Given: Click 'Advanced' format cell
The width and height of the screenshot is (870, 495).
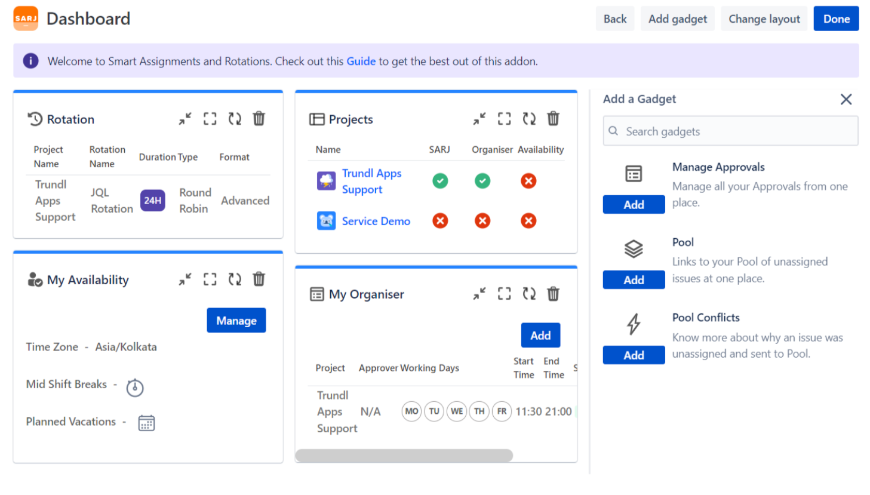Looking at the screenshot, I should pos(245,200).
